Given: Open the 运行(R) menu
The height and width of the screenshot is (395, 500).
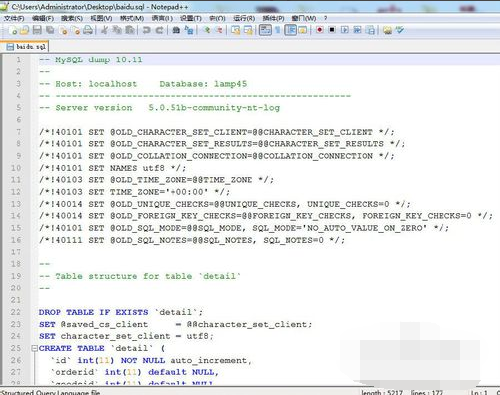Looking at the screenshot, I should 244,18.
